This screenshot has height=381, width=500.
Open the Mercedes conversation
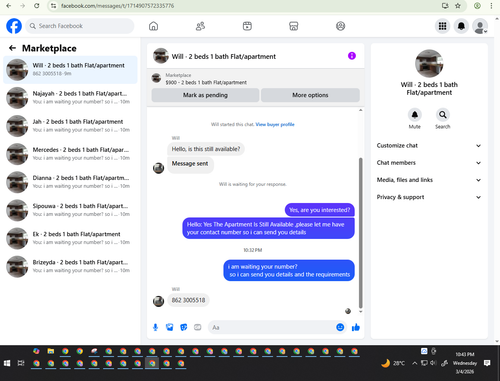pyautogui.click(x=70, y=154)
